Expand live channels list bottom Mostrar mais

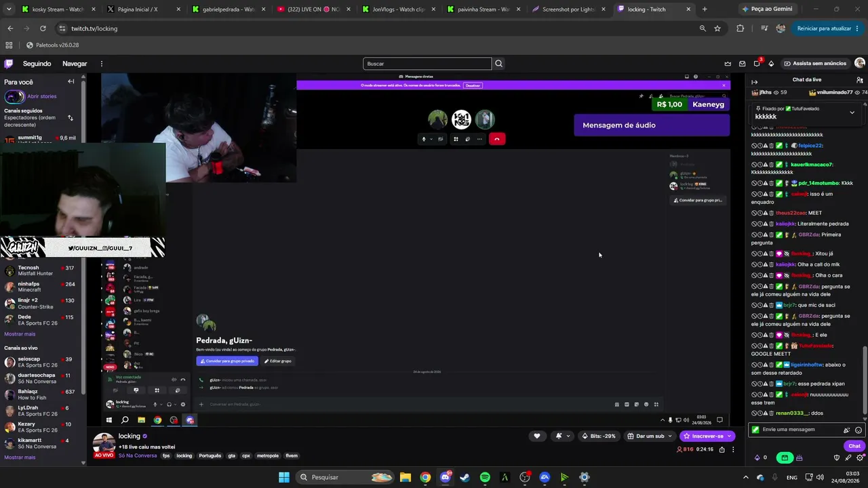coord(20,457)
